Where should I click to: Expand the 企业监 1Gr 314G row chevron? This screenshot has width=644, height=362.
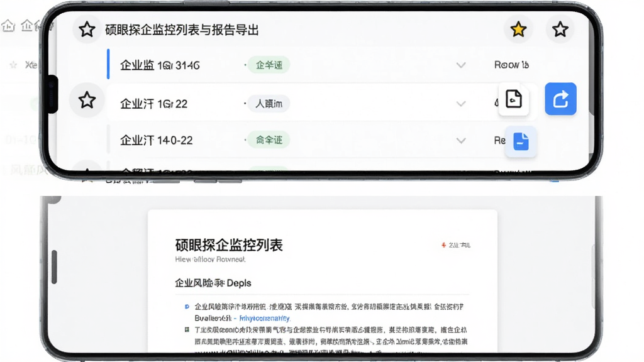461,65
